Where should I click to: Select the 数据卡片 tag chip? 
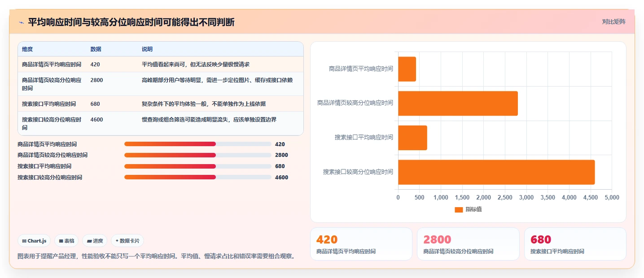pos(127,241)
